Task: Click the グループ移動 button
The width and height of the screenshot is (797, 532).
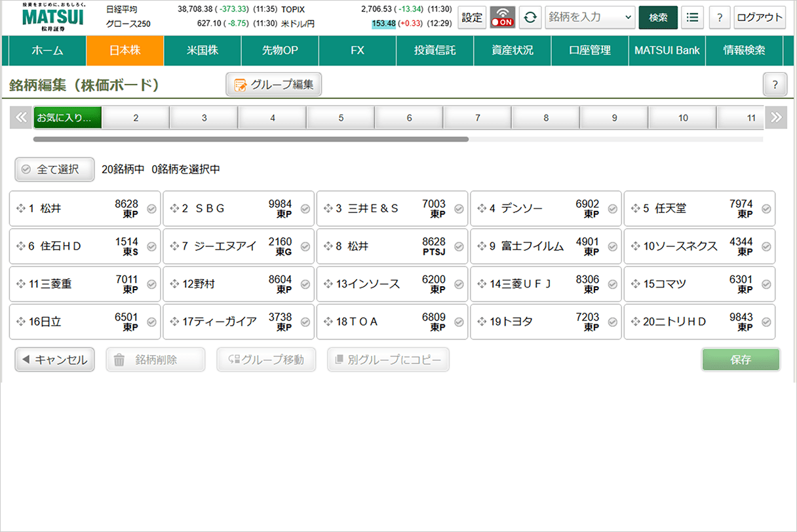Action: tap(266, 360)
